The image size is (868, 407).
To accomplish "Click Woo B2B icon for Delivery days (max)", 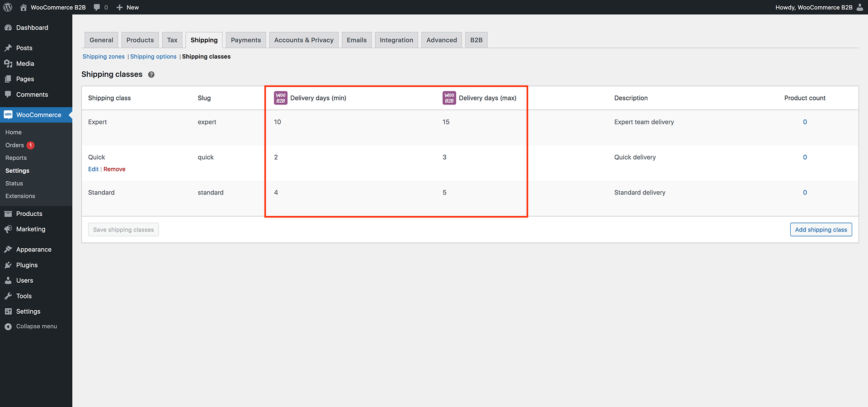I will [x=449, y=98].
